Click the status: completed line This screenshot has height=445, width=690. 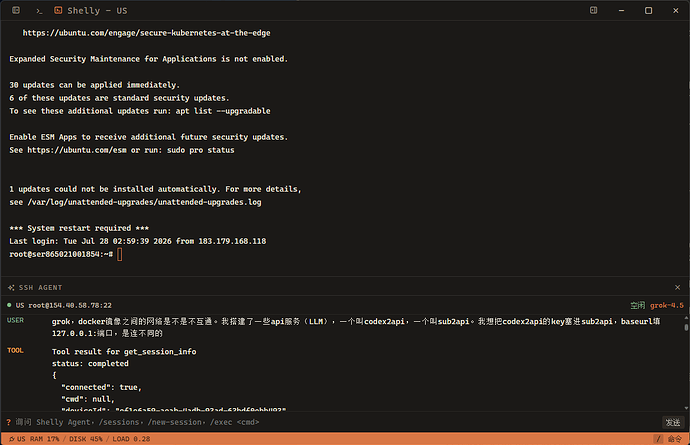click(90, 364)
